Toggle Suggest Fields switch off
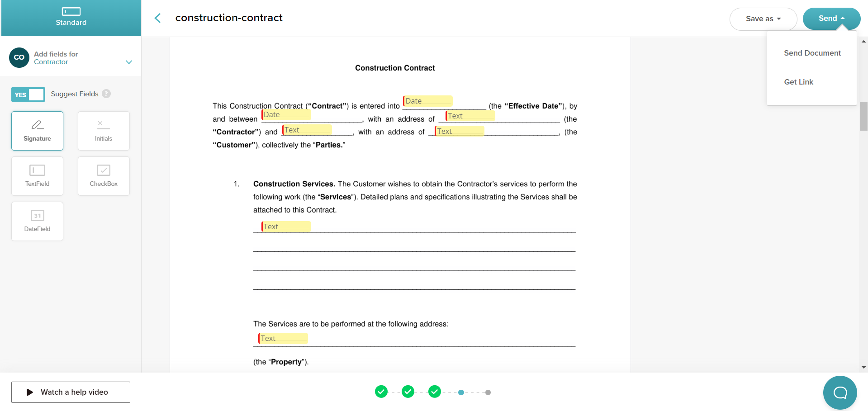The height and width of the screenshot is (411, 868). click(x=28, y=94)
